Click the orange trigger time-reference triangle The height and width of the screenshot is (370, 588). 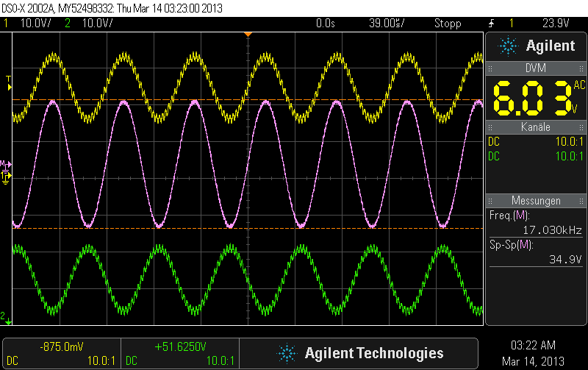click(x=248, y=35)
